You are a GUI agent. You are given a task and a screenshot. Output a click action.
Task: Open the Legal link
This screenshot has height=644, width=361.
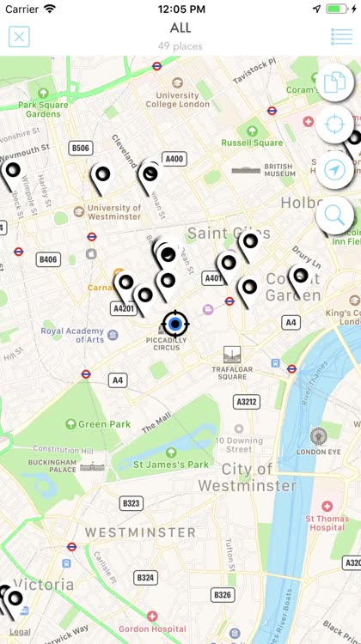point(20,632)
